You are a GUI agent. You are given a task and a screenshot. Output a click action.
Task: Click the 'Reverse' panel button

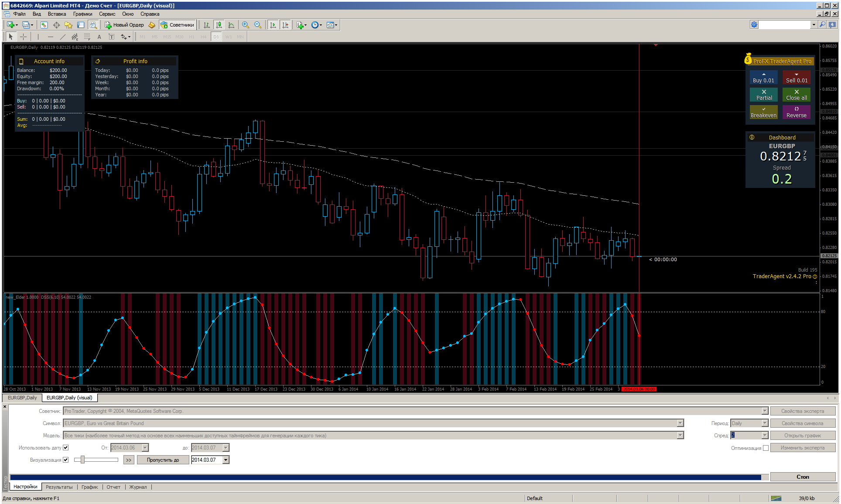pyautogui.click(x=797, y=112)
